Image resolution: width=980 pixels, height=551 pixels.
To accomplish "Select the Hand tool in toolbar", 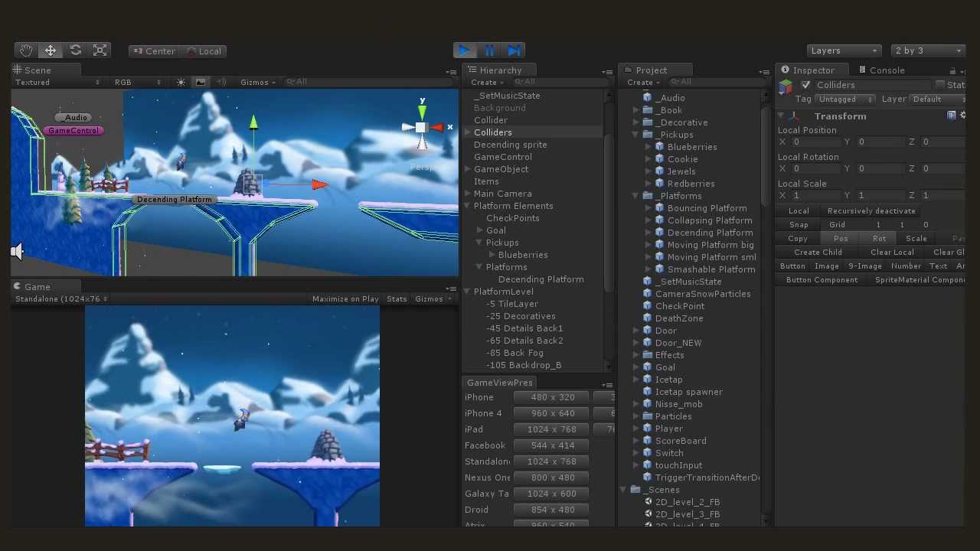I will (x=26, y=51).
